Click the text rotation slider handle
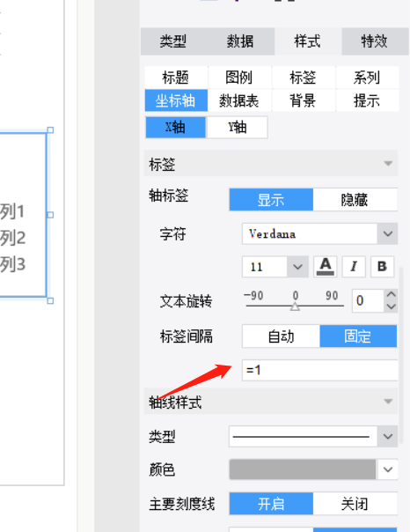410x532 pixels. [x=295, y=307]
